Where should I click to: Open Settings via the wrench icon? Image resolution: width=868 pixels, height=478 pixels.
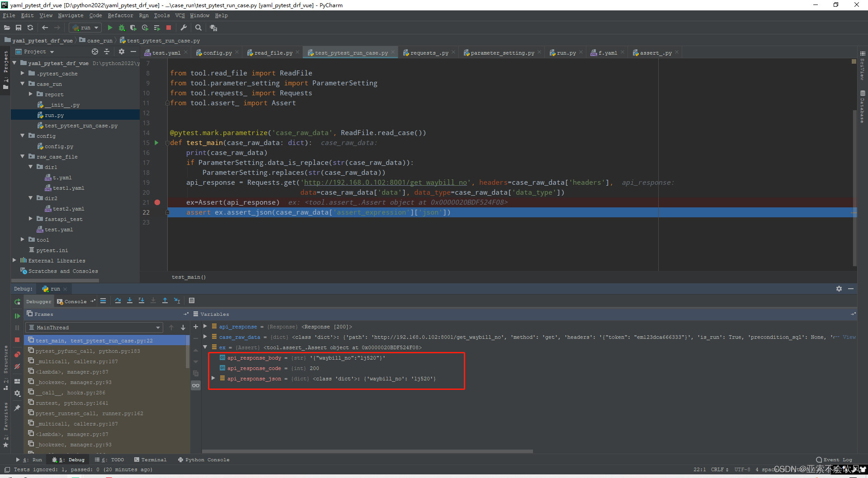pyautogui.click(x=184, y=28)
